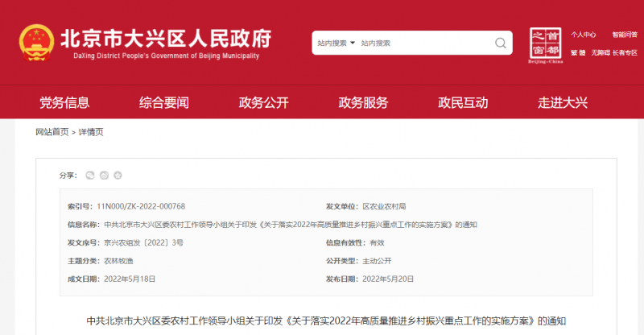Switch to traditional Chinese via 繁體

click(x=578, y=52)
